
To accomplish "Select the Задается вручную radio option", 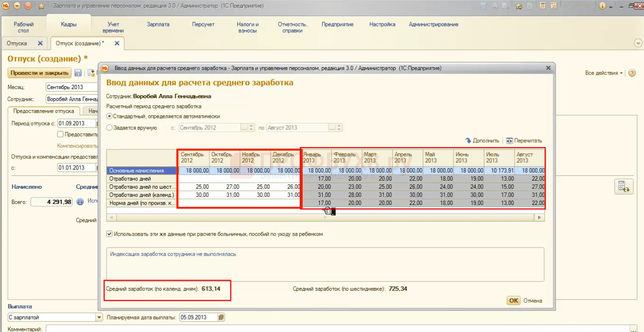I will 109,128.
